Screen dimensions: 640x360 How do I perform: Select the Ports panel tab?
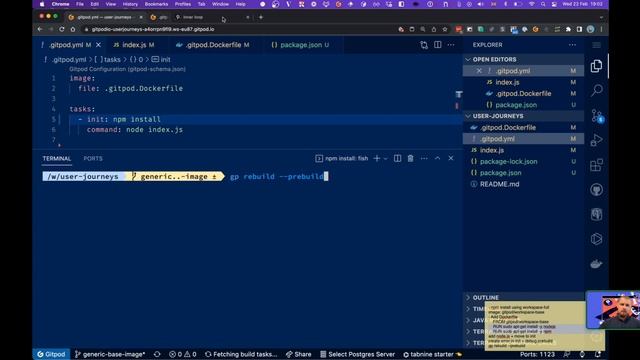click(x=93, y=158)
